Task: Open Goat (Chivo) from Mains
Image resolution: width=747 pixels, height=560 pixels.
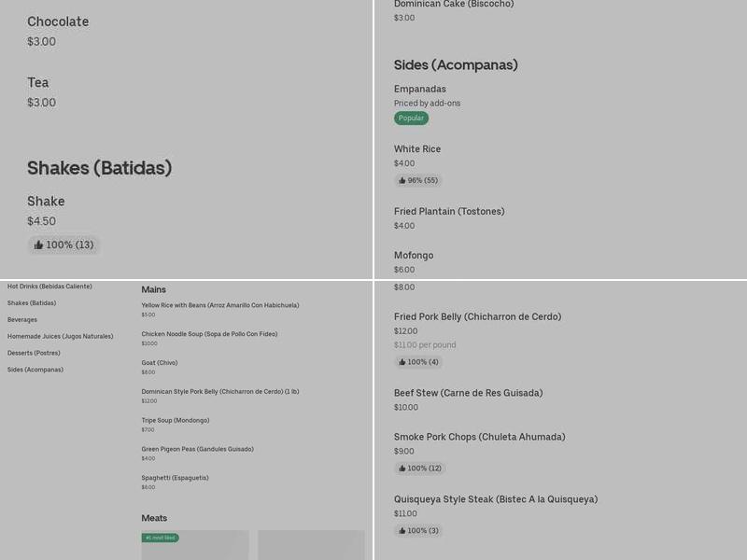Action: 160,363
